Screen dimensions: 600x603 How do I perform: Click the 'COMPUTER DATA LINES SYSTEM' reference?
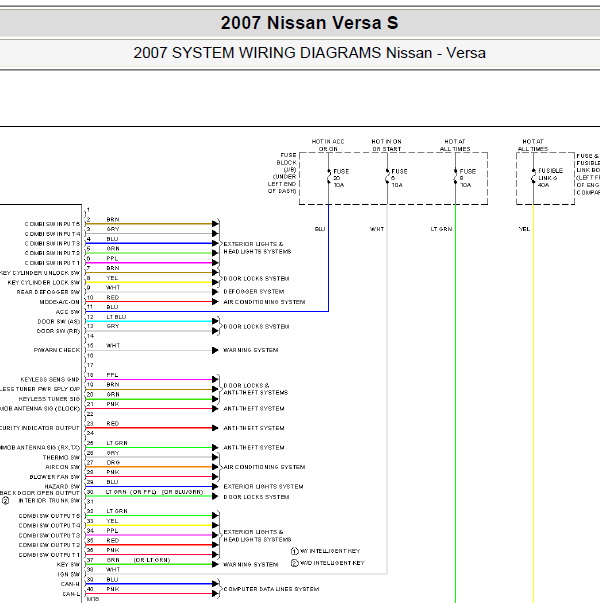271,589
